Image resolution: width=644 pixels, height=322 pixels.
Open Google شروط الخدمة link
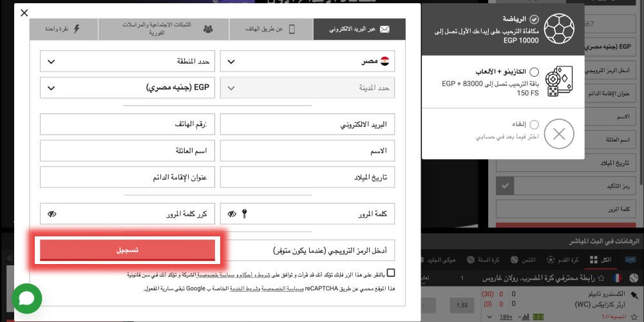(245, 289)
